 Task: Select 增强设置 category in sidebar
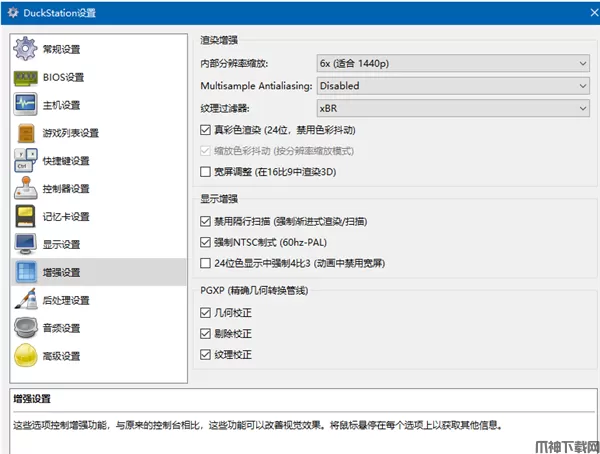click(x=62, y=272)
